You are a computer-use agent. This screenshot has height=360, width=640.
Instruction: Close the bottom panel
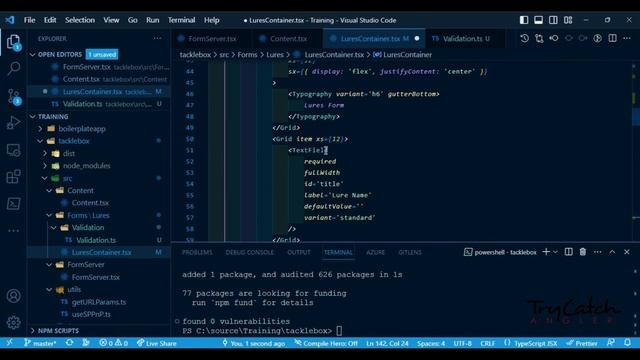tap(627, 252)
